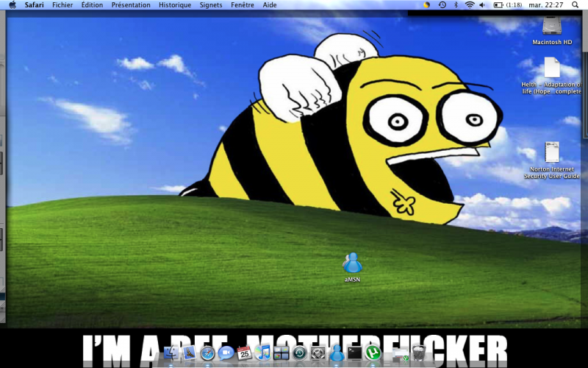The width and height of the screenshot is (588, 368).
Task: Click the minimized window thumbnail in the Dock
Action: click(x=400, y=354)
